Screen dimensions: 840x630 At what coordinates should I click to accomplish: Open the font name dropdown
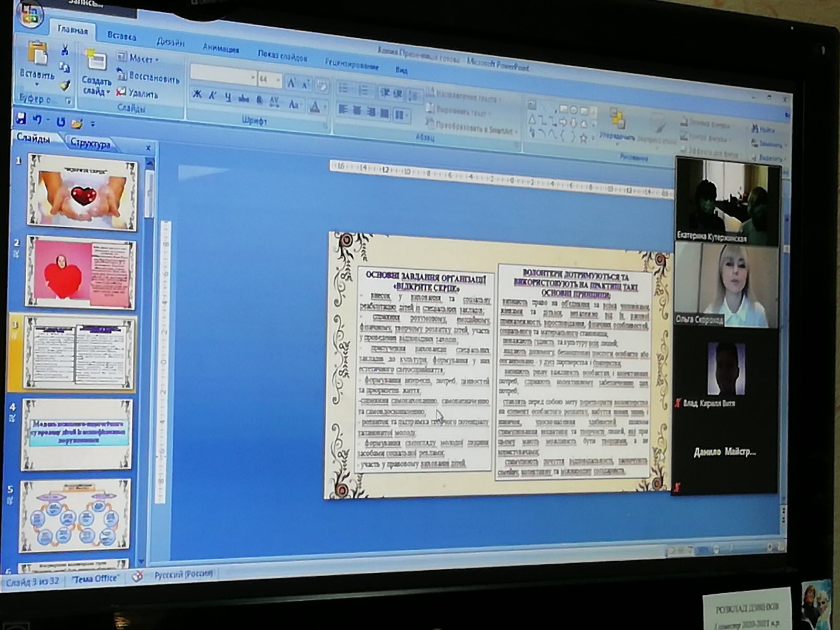point(253,78)
